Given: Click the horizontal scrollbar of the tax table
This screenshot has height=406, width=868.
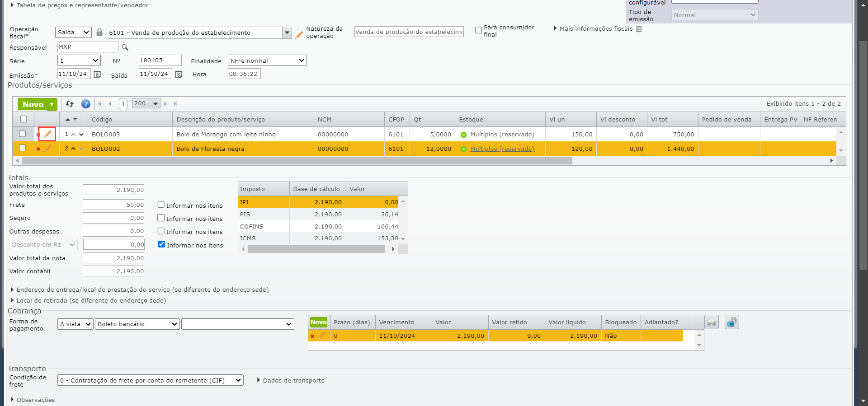Looking at the screenshot, I should tap(316, 249).
